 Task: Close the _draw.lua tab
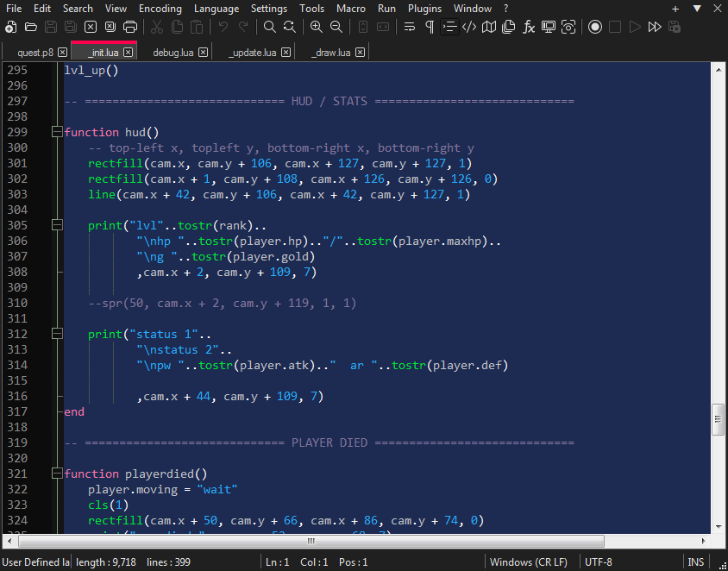click(x=361, y=53)
